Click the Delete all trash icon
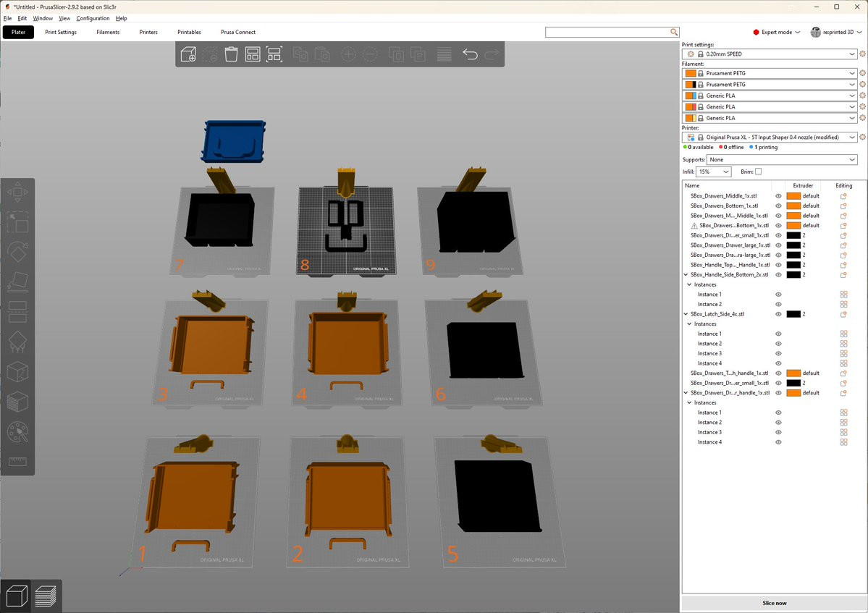This screenshot has width=868, height=613. pyautogui.click(x=232, y=54)
